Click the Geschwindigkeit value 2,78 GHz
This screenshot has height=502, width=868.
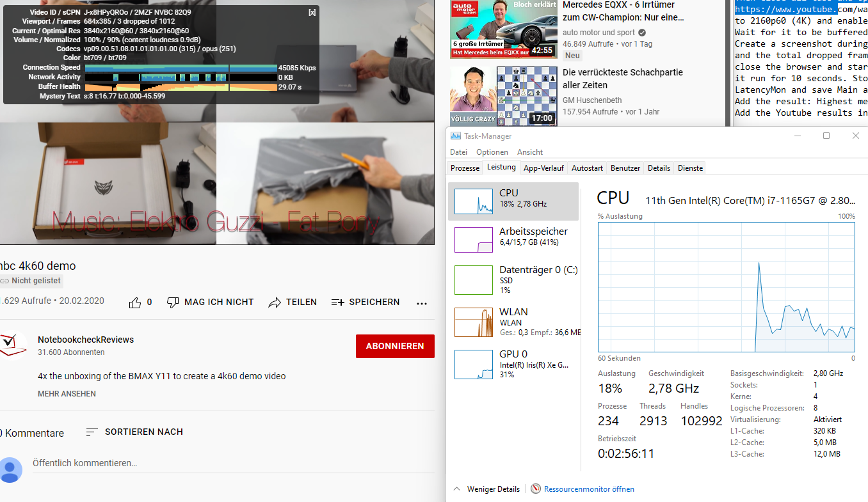click(x=673, y=388)
